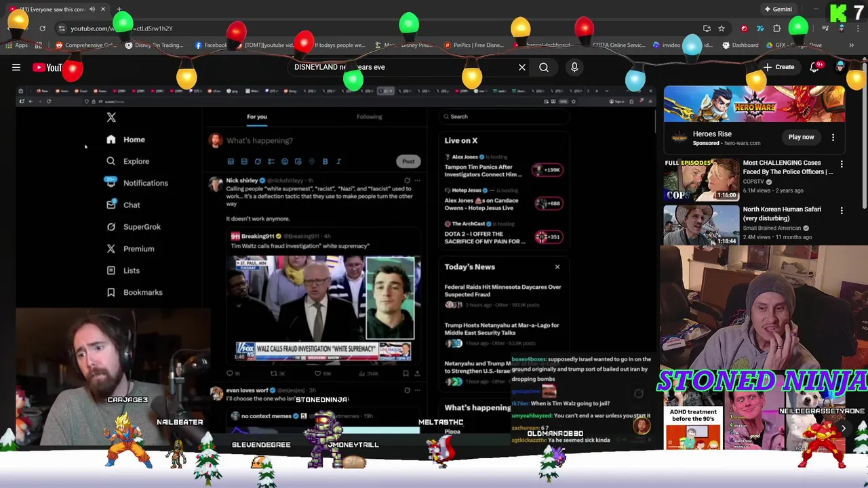868x488 pixels.
Task: Open the YouTube hamburger guide menu
Action: point(16,67)
